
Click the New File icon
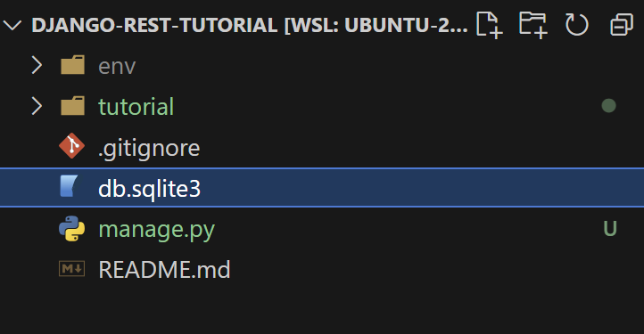pyautogui.click(x=489, y=25)
